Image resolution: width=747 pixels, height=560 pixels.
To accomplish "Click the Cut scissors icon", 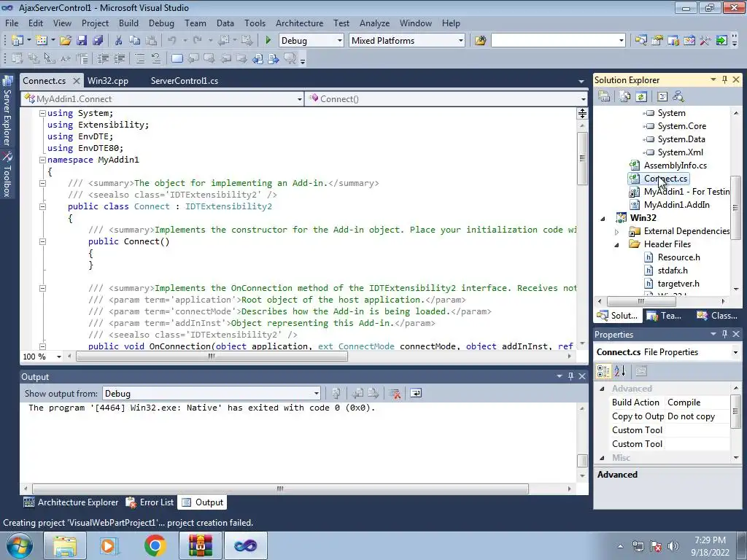I will [119, 41].
